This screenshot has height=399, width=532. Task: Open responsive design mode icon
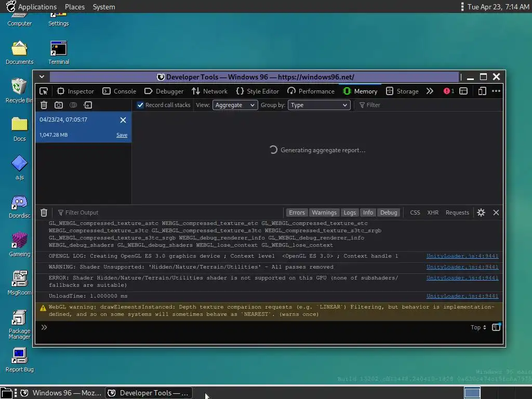pyautogui.click(x=482, y=91)
